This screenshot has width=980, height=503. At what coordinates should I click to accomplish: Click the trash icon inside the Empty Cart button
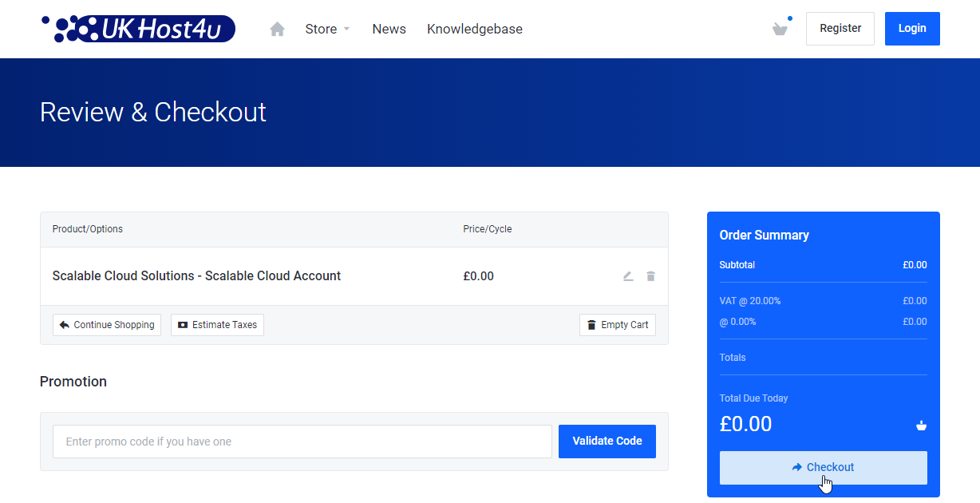(591, 324)
